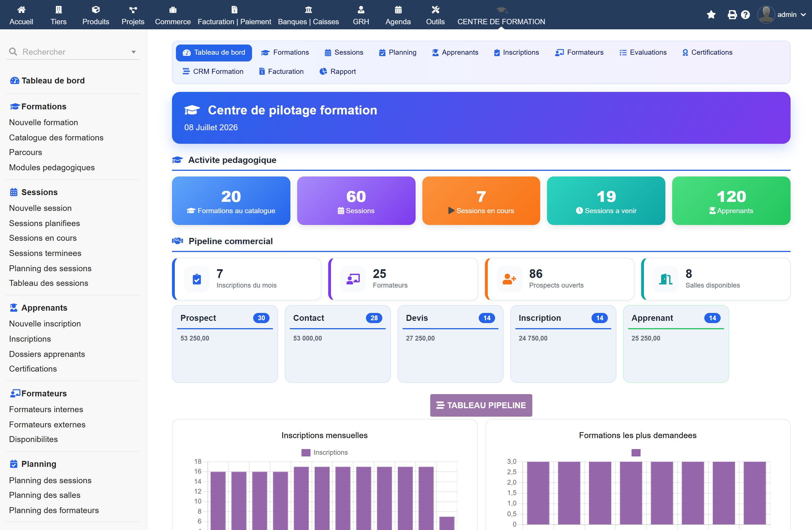Open Formateurs externes in the sidebar
The height and width of the screenshot is (530, 812).
[x=47, y=424]
